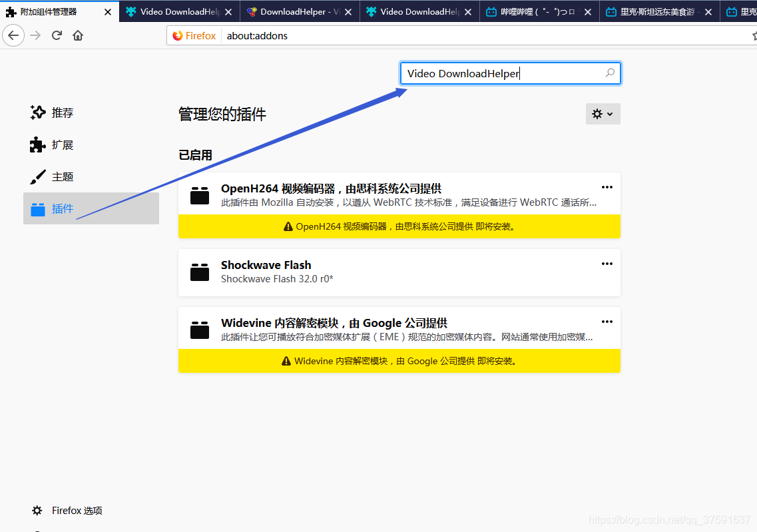Click the OpenH264 即将安装 warning banner
The height and width of the screenshot is (532, 757).
[x=399, y=226]
